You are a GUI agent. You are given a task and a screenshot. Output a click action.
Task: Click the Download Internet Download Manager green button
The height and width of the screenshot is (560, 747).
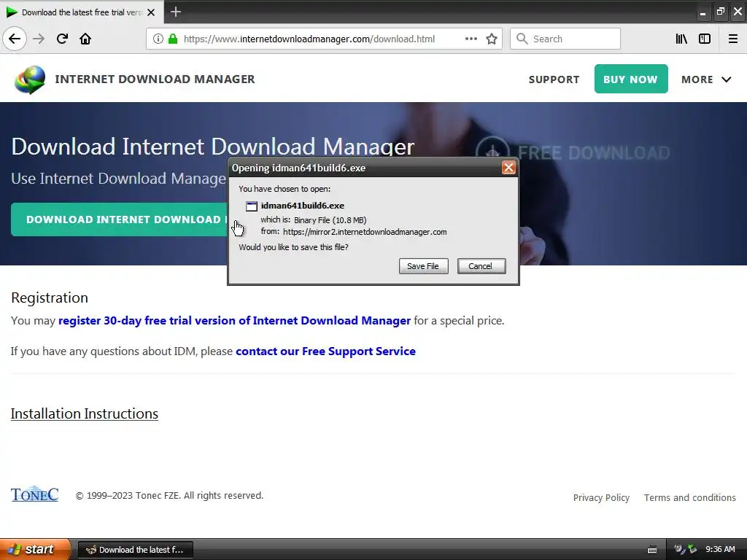tap(119, 219)
